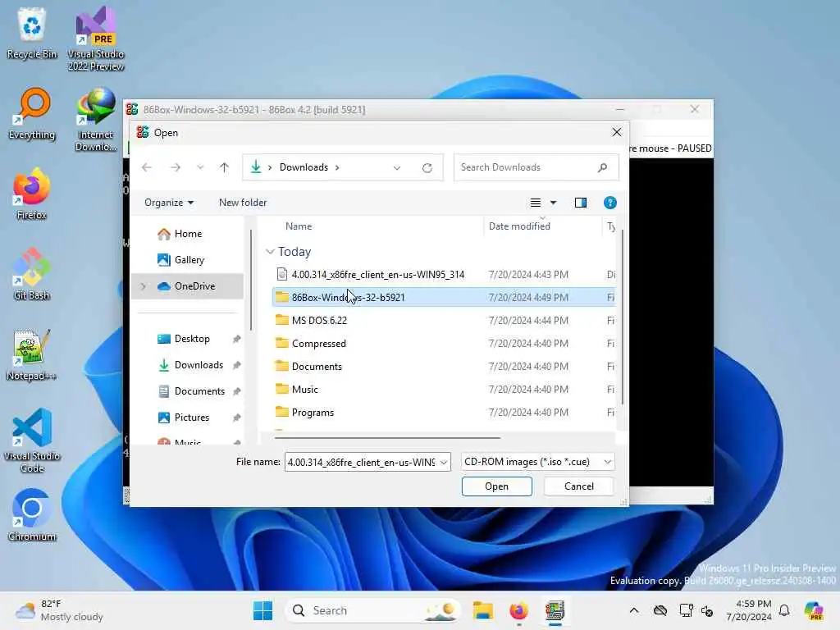The width and height of the screenshot is (840, 630).
Task: Select the Music folder in file list
Action: tap(444, 390)
